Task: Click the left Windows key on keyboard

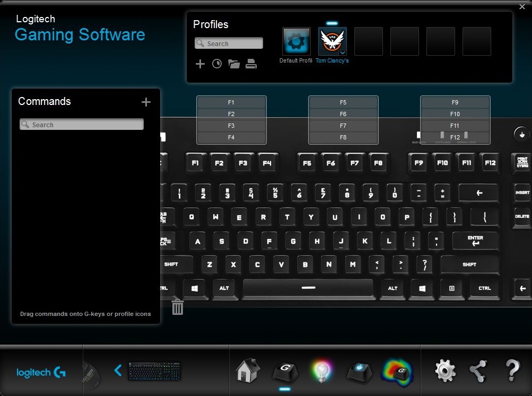Action: [x=195, y=288]
